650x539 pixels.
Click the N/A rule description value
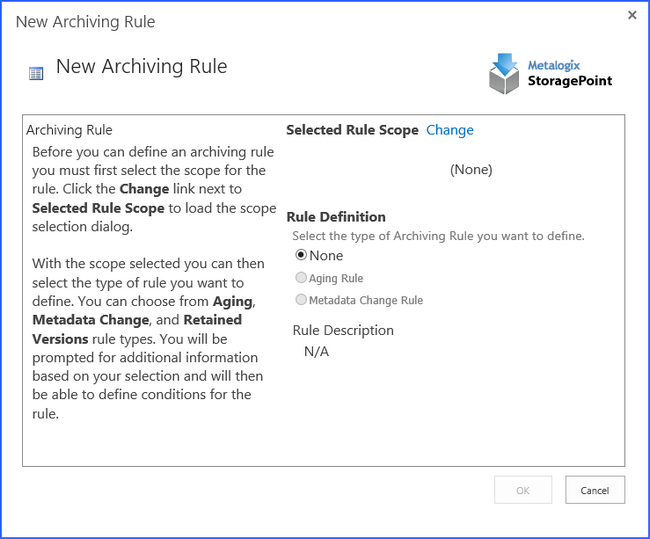316,351
